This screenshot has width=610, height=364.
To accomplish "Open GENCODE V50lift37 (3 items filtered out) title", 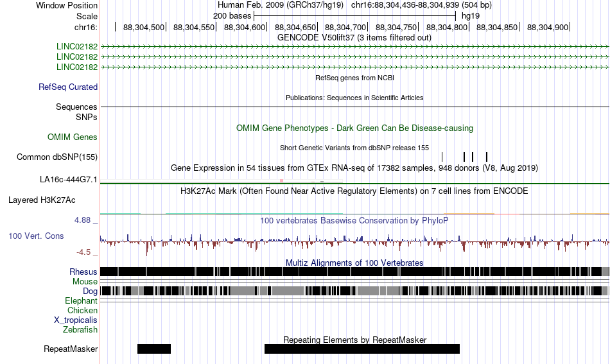I will pos(354,38).
